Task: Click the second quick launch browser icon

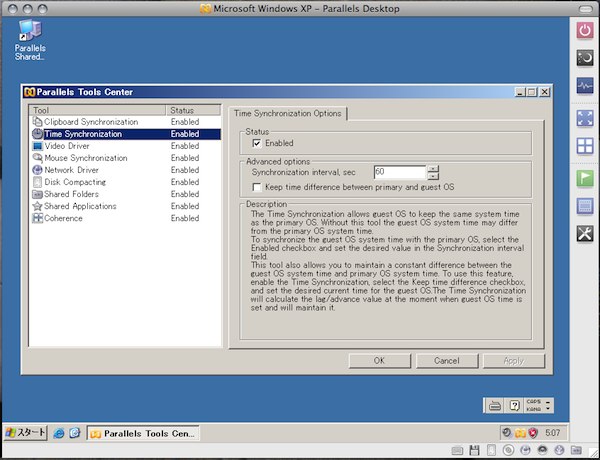Action: 75,433
